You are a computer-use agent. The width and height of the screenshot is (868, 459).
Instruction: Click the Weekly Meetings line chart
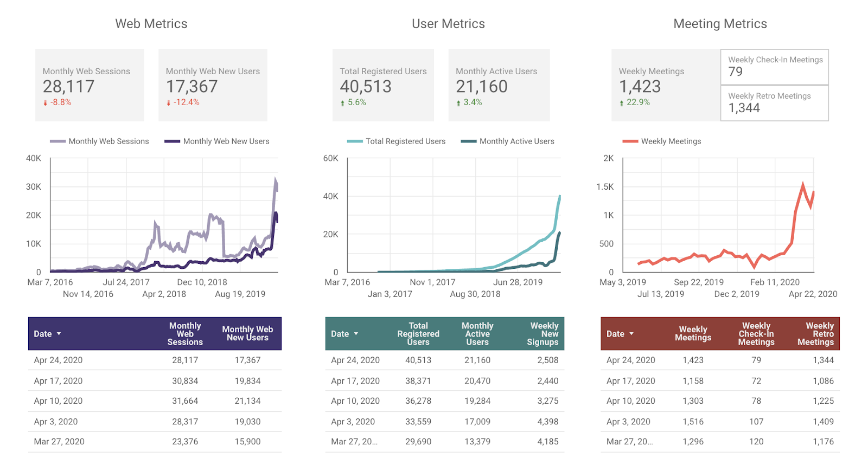(x=718, y=215)
